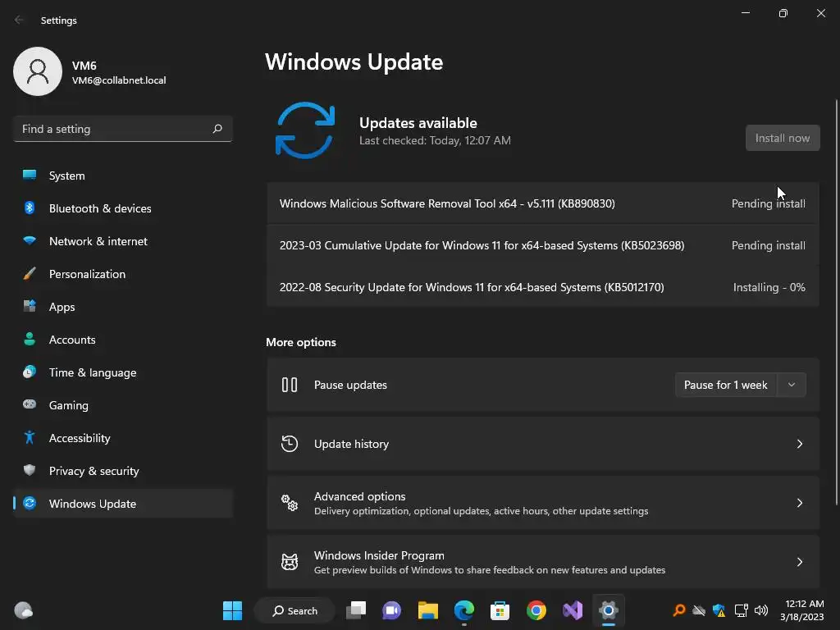Click the Installing - 0% status text
Viewport: 840px width, 630px height.
[x=769, y=287]
